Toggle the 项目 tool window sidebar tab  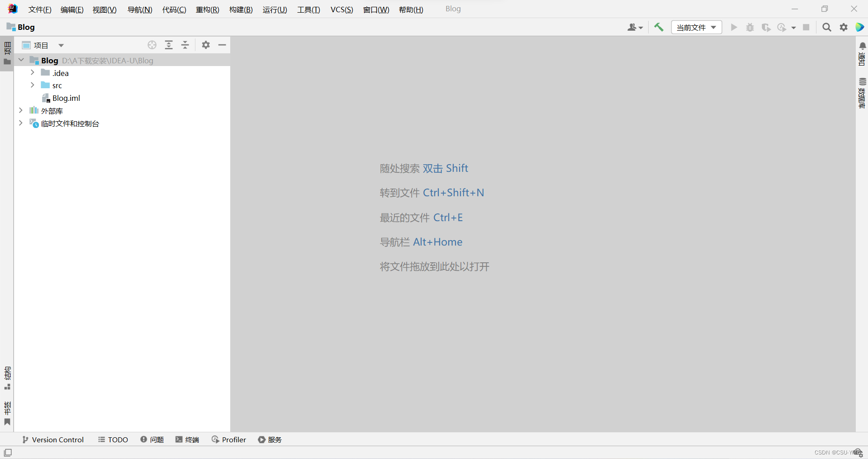tap(7, 53)
